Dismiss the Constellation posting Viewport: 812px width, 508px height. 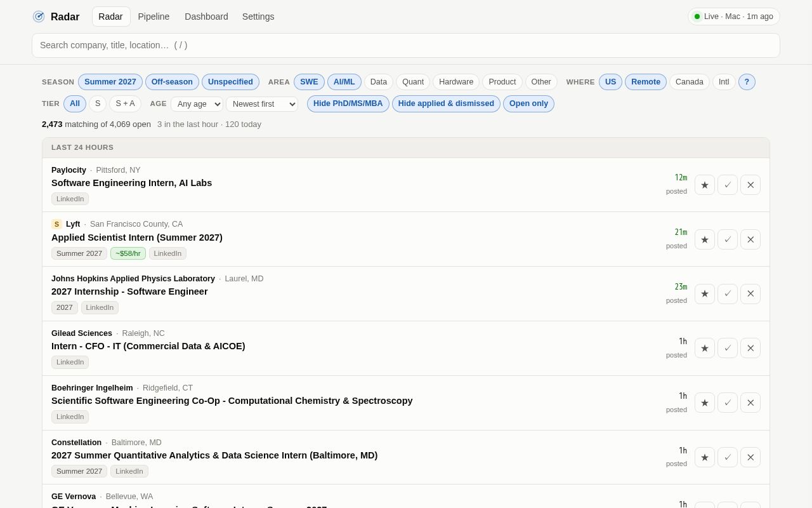click(750, 457)
